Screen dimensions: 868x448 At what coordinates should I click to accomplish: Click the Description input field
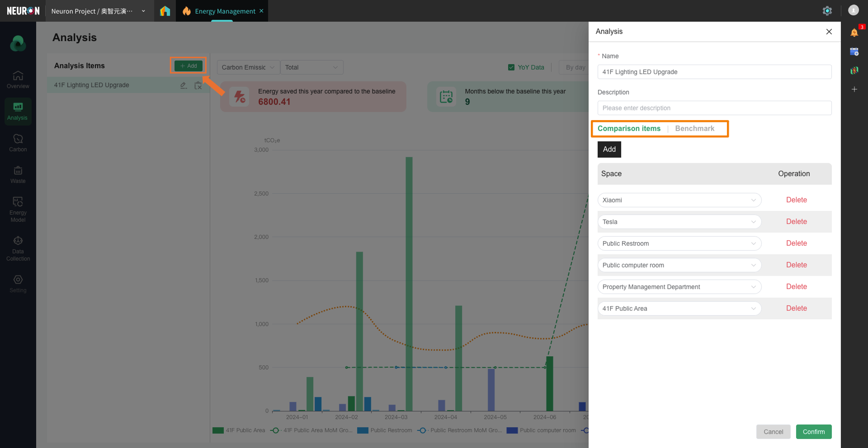pos(714,108)
